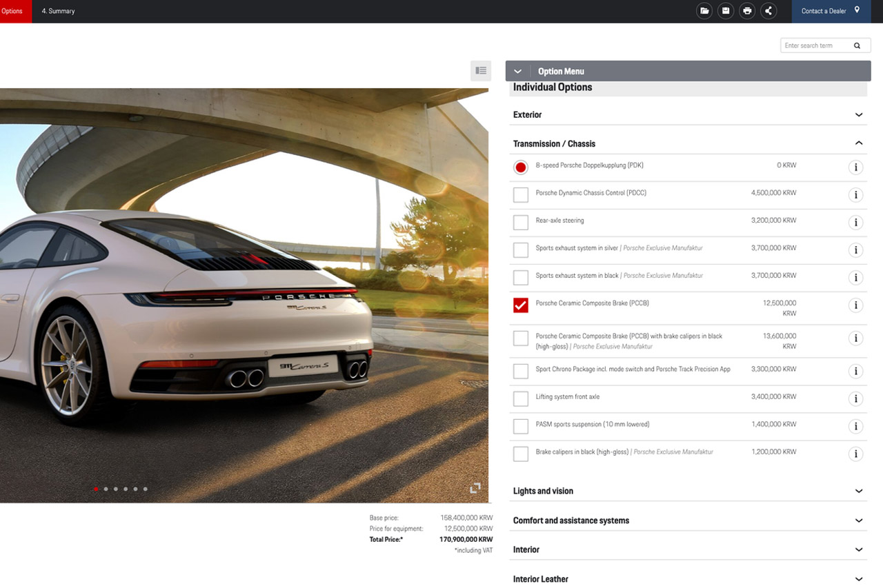883x588 pixels.
Task: Click Contact a Dealer button
Action: pos(831,11)
